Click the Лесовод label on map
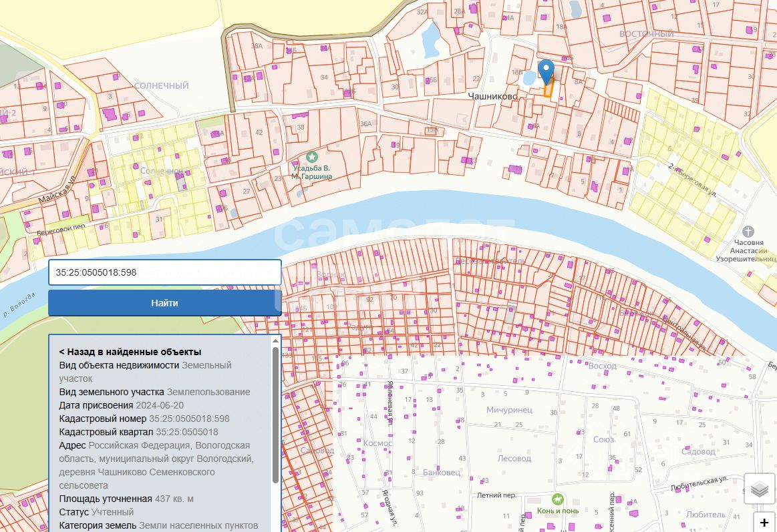The image size is (777, 532). [x=514, y=459]
